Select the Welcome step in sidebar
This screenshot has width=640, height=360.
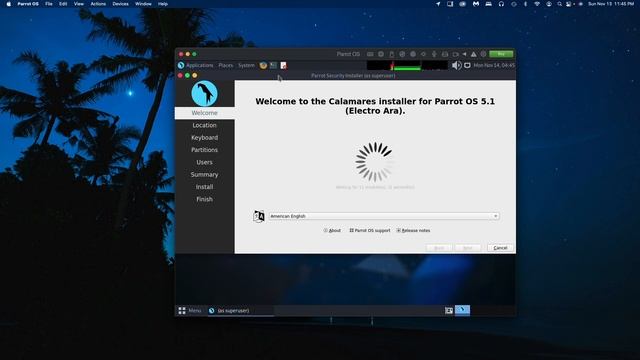click(204, 113)
